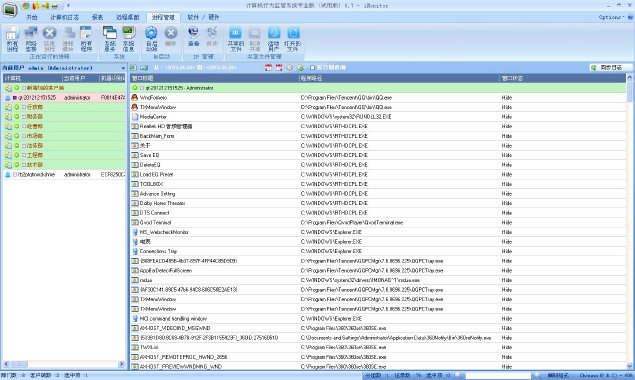Click the first red calendar icon
This screenshot has width=635, height=380.
(268, 68)
